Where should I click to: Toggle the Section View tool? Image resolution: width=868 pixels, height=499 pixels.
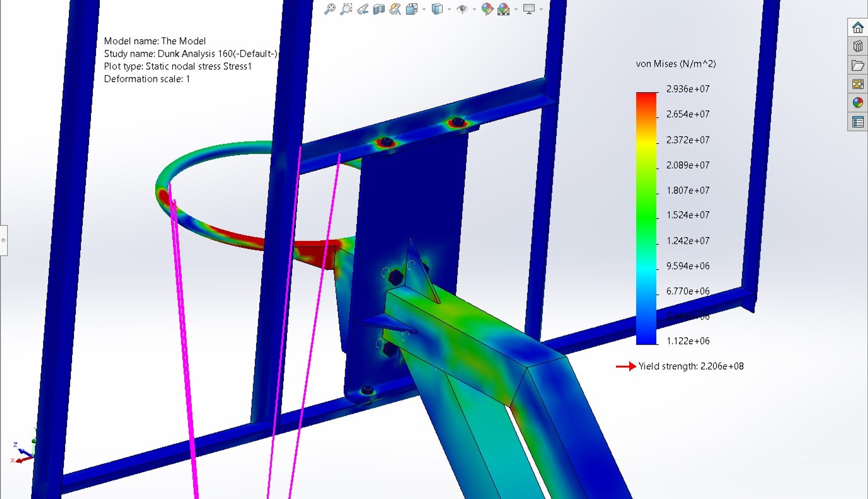tap(379, 9)
